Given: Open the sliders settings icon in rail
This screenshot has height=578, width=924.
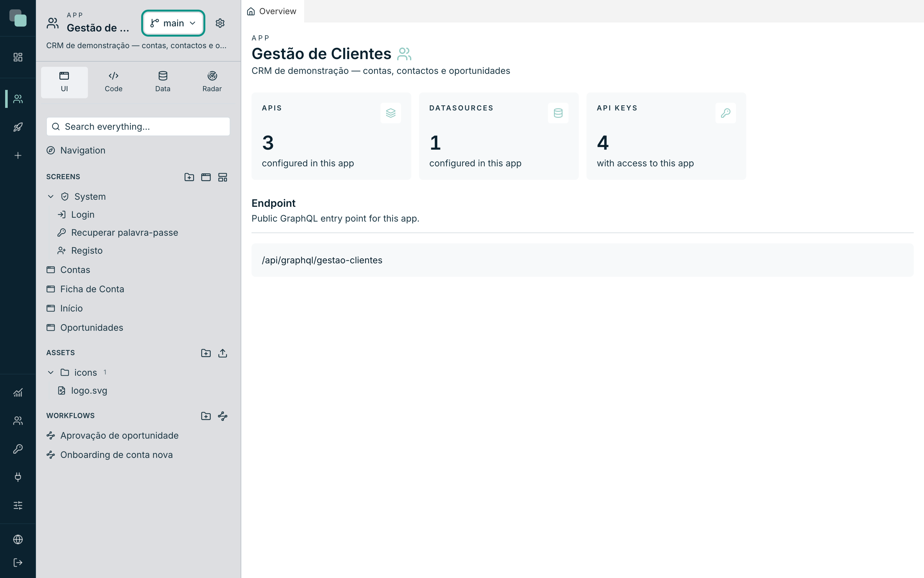Looking at the screenshot, I should pos(18,505).
